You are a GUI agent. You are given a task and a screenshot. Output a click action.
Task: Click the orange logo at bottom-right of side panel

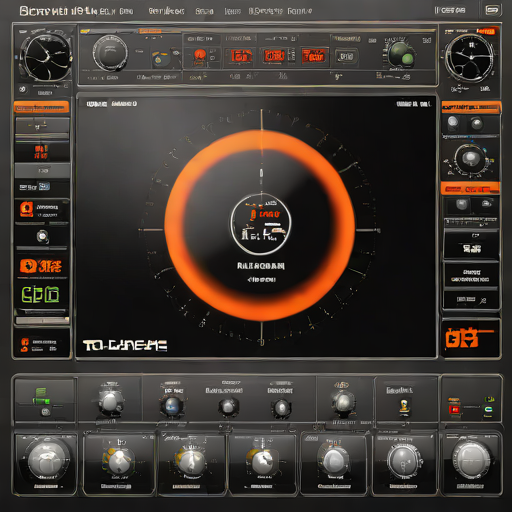(x=463, y=338)
